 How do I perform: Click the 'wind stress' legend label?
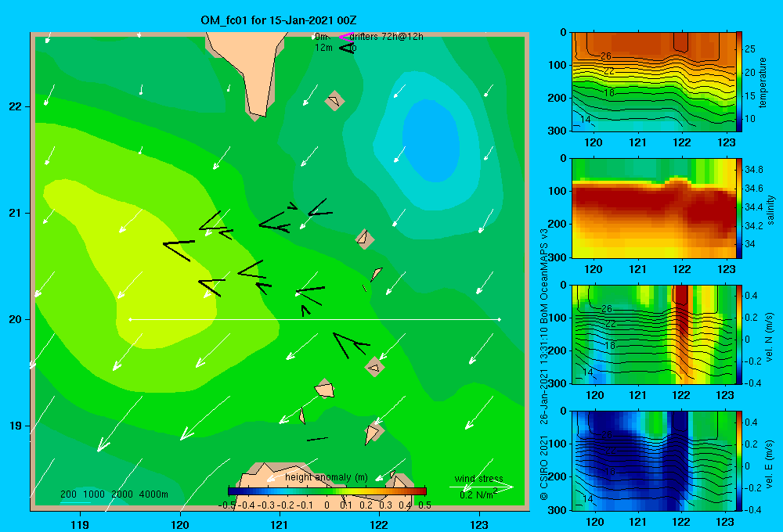pyautogui.click(x=479, y=478)
